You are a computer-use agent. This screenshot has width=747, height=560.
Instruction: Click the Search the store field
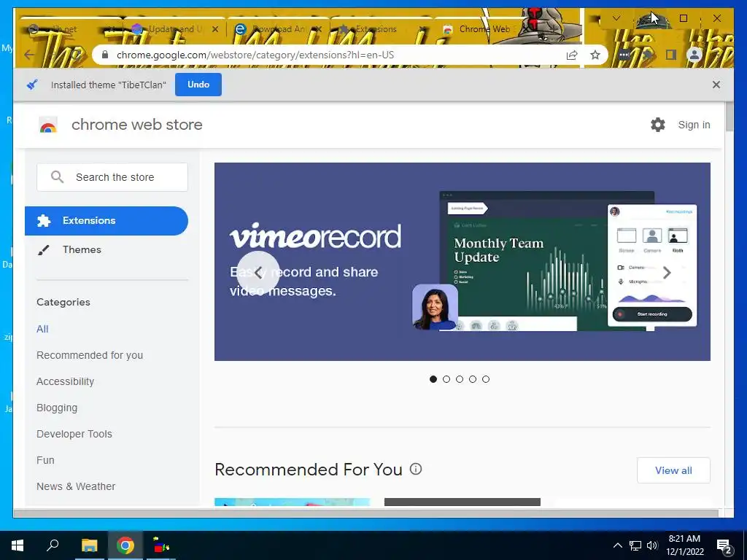(112, 177)
